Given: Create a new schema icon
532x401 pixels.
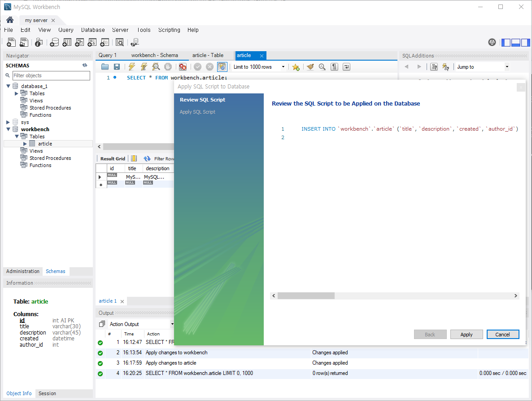Looking at the screenshot, I should [54, 43].
